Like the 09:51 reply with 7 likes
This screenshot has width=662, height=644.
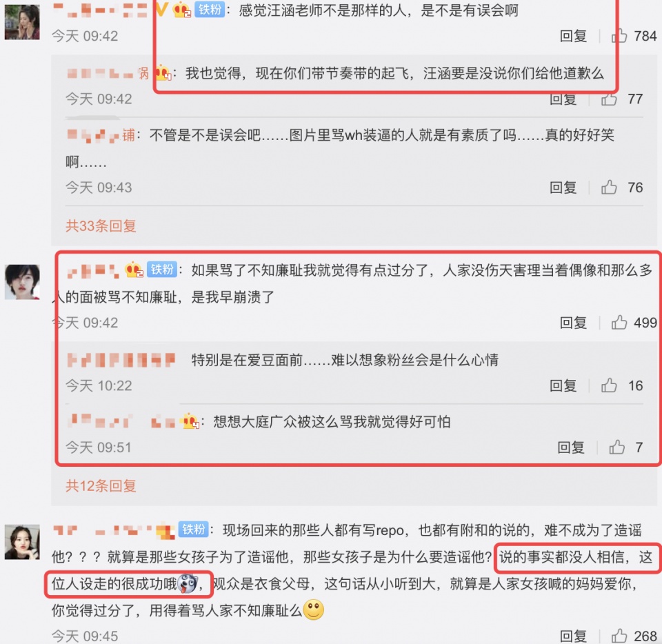[x=616, y=447]
